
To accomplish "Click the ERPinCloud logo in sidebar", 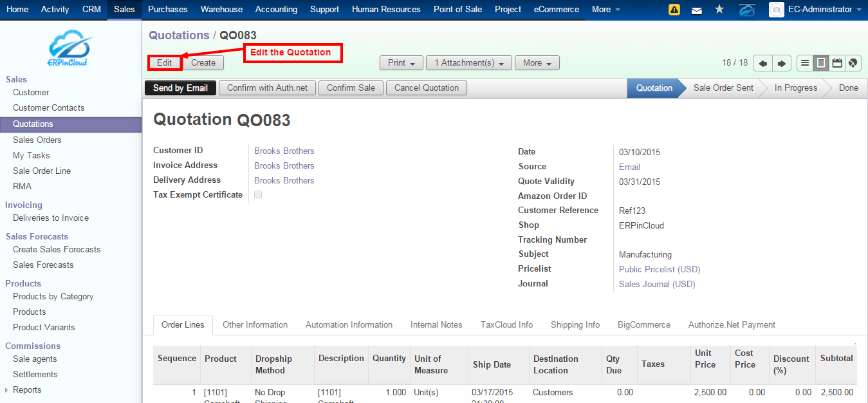I will (x=69, y=48).
